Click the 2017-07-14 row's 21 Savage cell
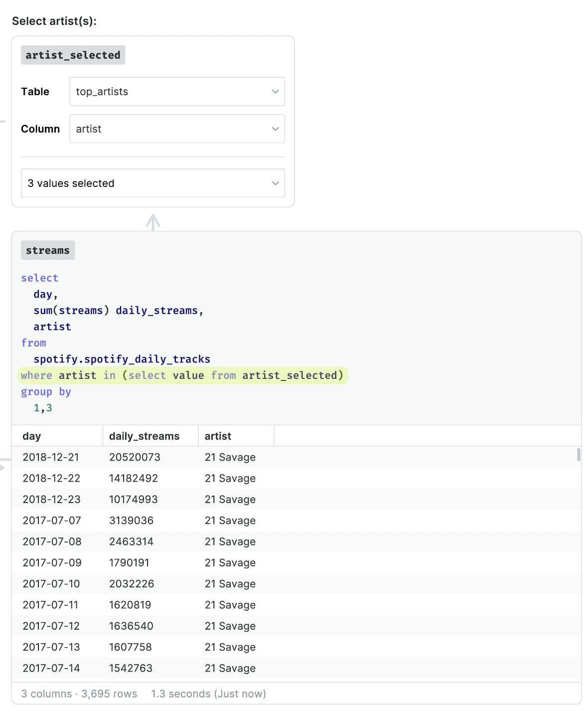 point(230,668)
